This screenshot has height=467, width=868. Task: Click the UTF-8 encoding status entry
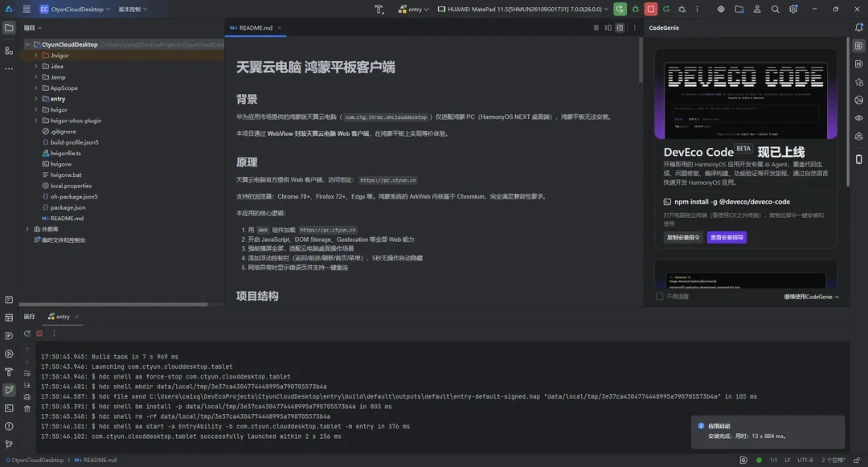click(x=805, y=460)
